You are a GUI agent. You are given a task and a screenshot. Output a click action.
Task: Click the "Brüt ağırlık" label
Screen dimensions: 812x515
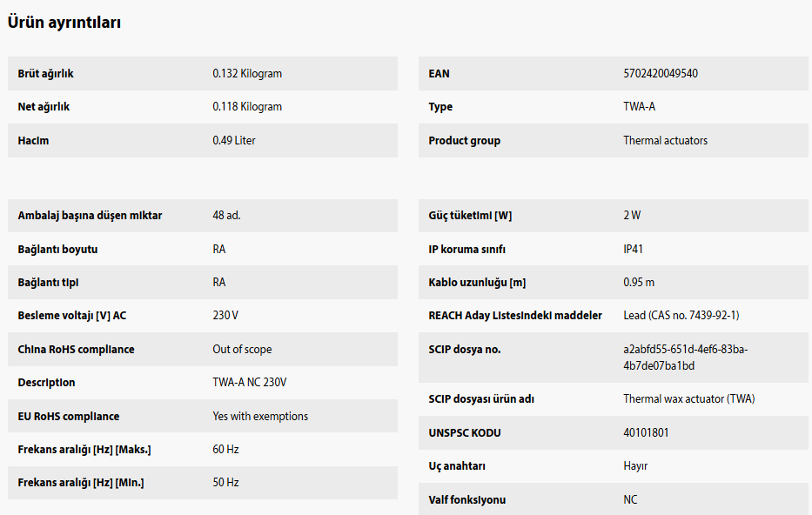(45, 74)
